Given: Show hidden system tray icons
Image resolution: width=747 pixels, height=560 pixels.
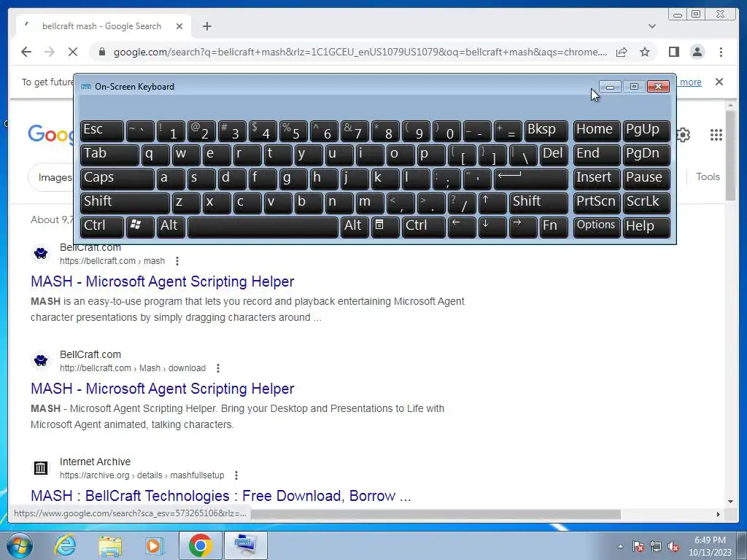Looking at the screenshot, I should pyautogui.click(x=620, y=546).
